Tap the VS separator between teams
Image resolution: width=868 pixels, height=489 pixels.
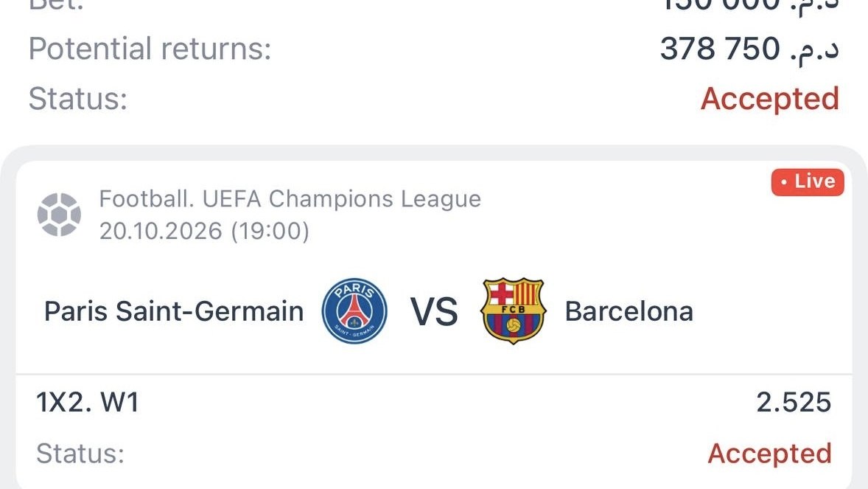[x=434, y=311]
